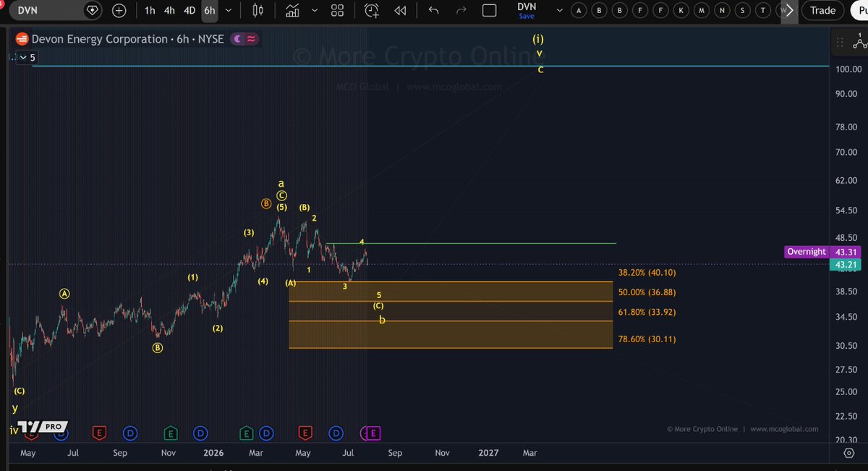The width and height of the screenshot is (868, 471).
Task: Click the quick-access A circle button
Action: coord(579,10)
